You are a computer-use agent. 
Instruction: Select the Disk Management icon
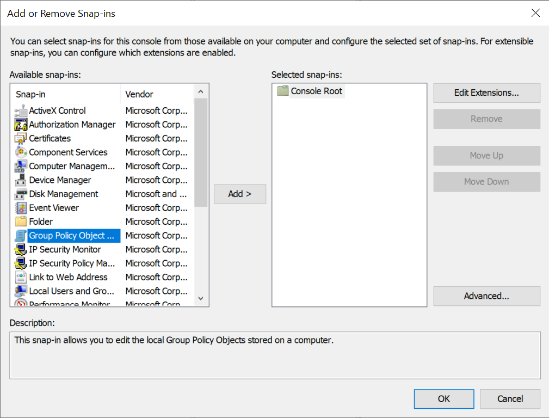tap(21, 194)
